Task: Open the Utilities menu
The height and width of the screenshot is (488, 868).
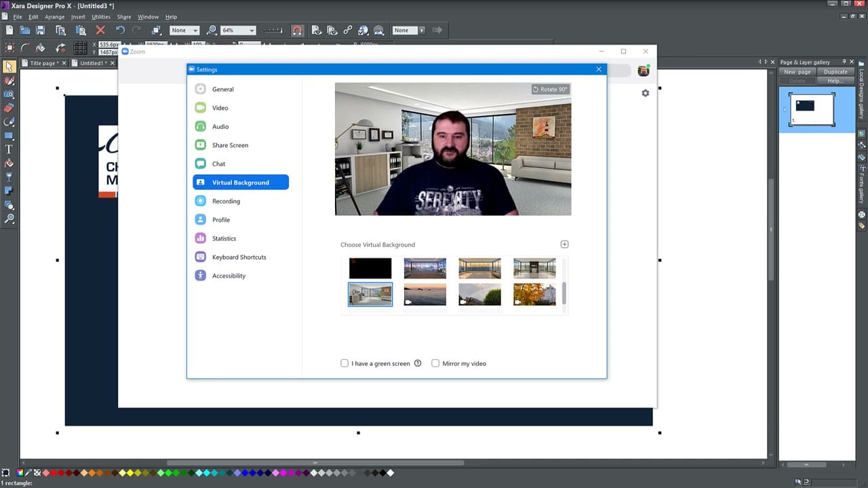Action: (100, 16)
